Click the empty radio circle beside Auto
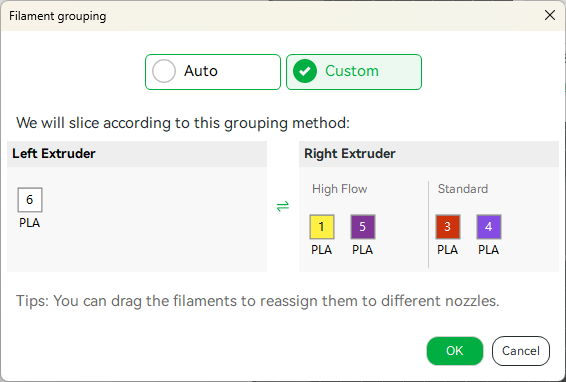 click(x=164, y=71)
